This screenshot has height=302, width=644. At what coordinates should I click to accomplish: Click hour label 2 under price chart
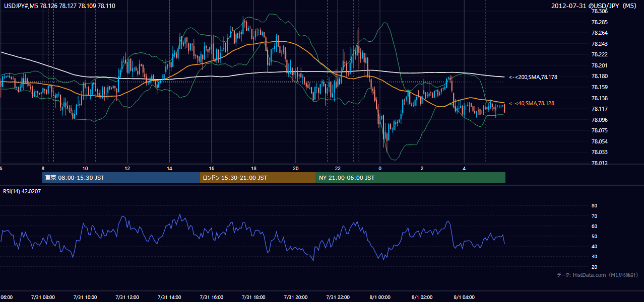click(x=422, y=169)
